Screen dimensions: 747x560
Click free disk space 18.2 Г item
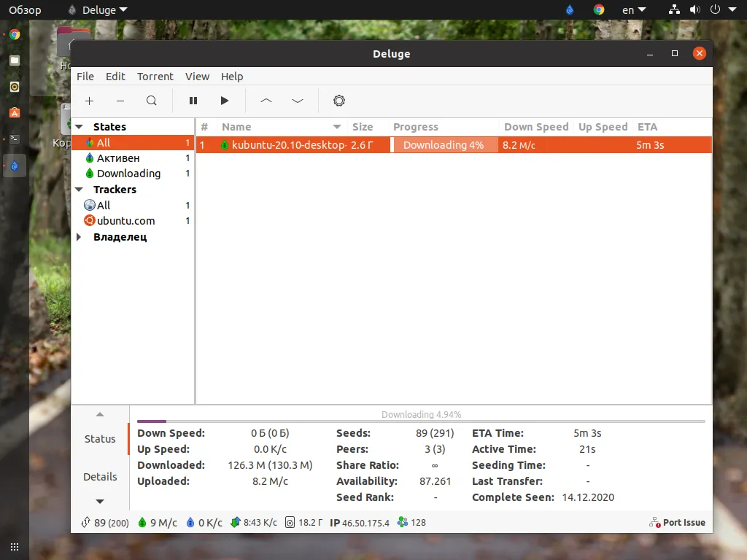point(304,522)
